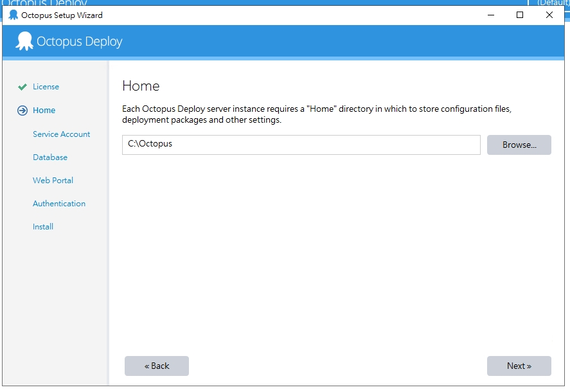Maximize the Octopus Setup Wizard window

pyautogui.click(x=520, y=15)
